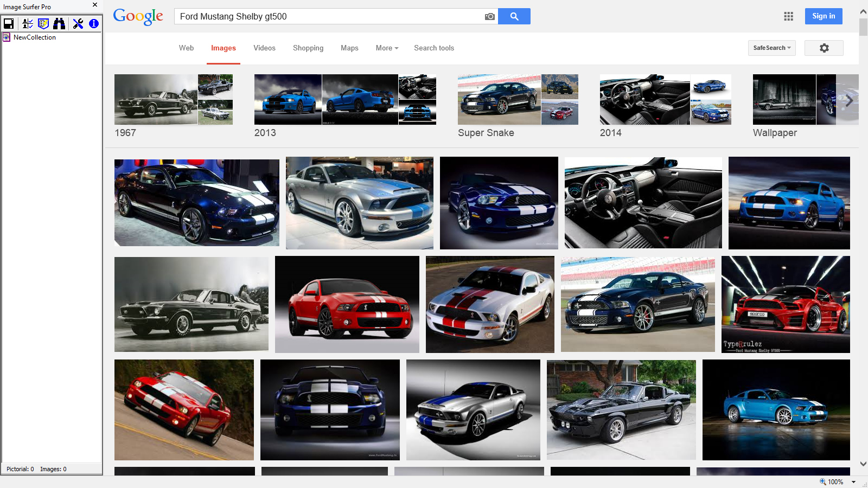Open the Maps tab
This screenshot has height=488, width=868.
click(x=349, y=48)
